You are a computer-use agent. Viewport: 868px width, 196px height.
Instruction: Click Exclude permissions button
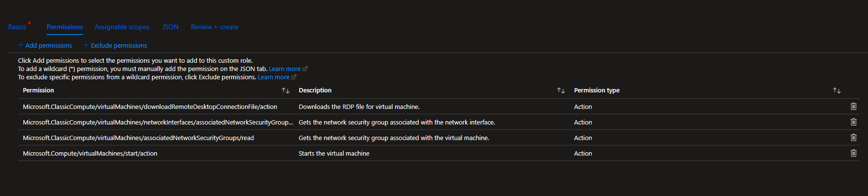click(115, 45)
